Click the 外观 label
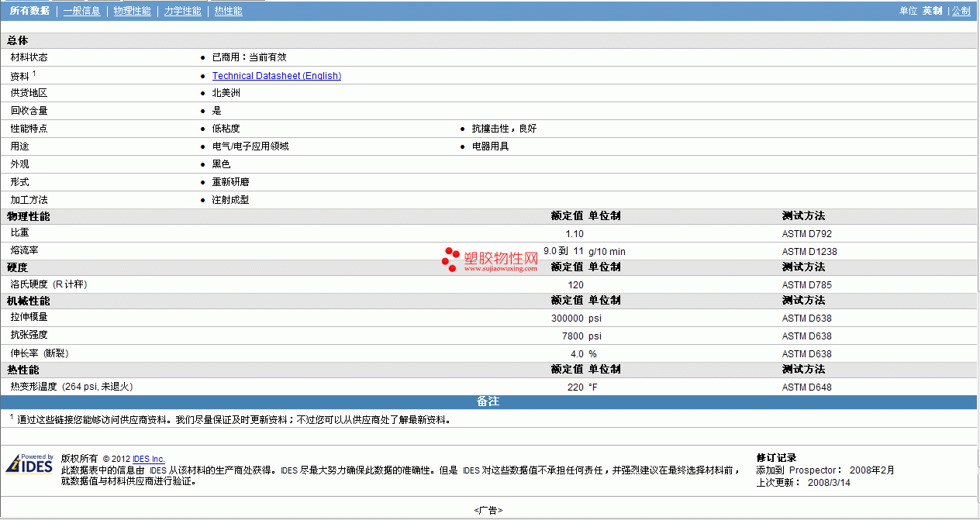This screenshot has height=520, width=980. (x=19, y=164)
